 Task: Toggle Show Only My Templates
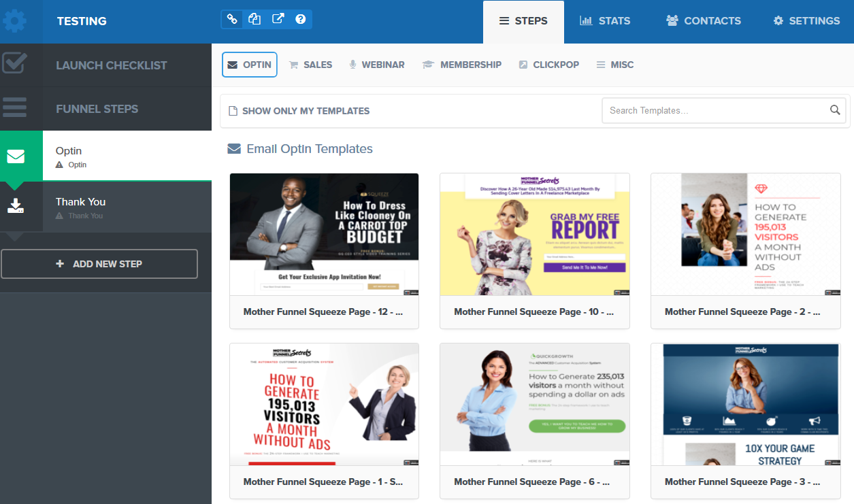[x=299, y=111]
